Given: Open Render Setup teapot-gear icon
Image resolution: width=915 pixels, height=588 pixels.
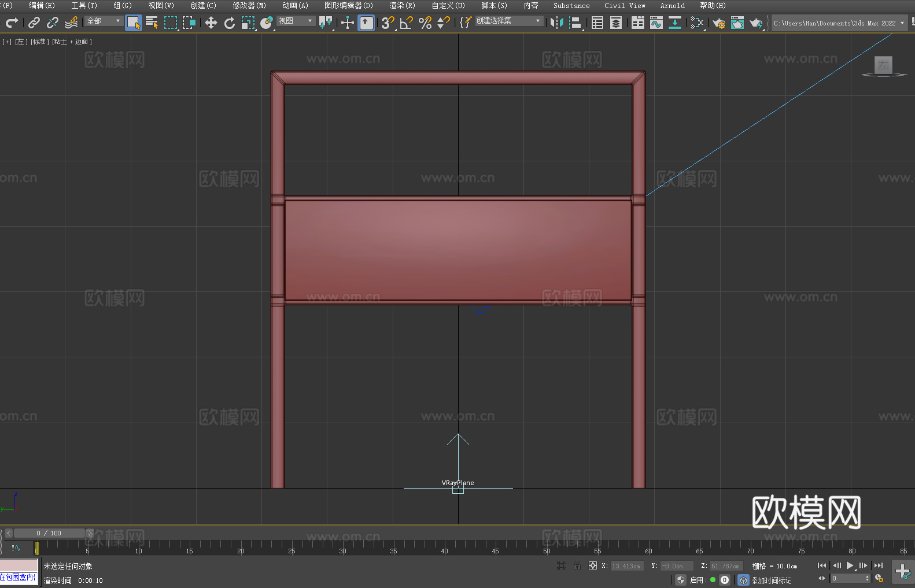Looking at the screenshot, I should coord(719,23).
